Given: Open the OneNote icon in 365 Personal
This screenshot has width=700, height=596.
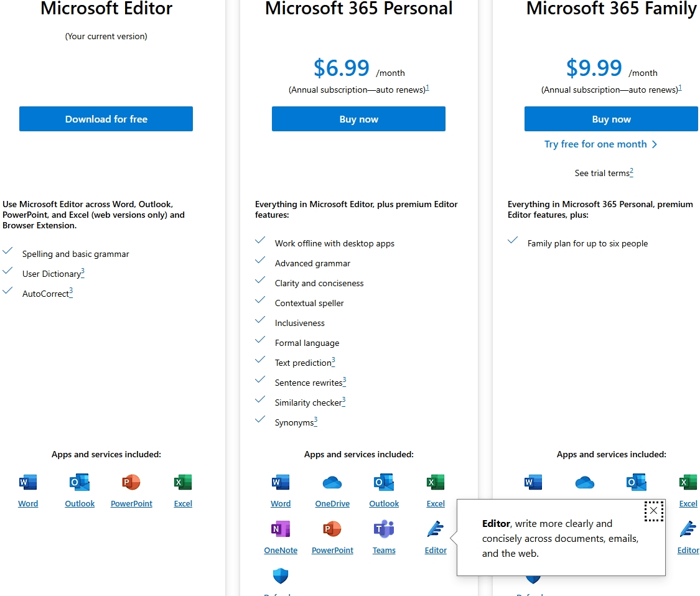Looking at the screenshot, I should 281,529.
